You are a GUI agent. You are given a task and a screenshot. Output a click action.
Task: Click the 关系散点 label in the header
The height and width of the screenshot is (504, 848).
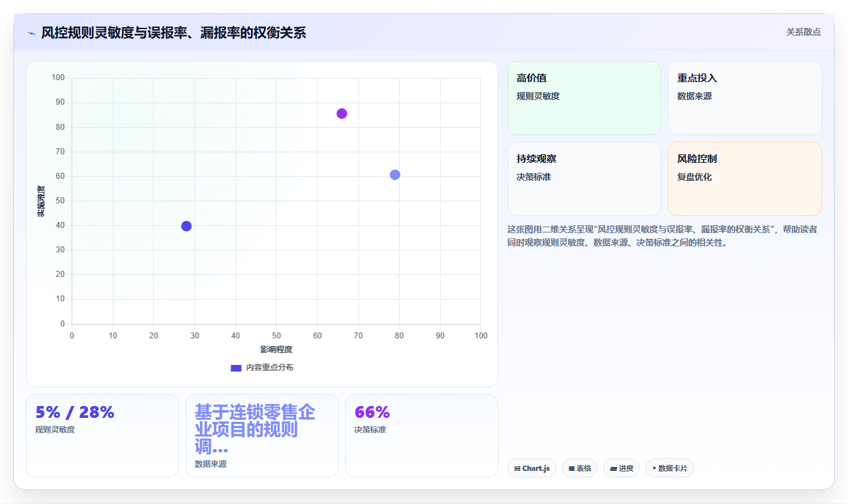pyautogui.click(x=804, y=32)
